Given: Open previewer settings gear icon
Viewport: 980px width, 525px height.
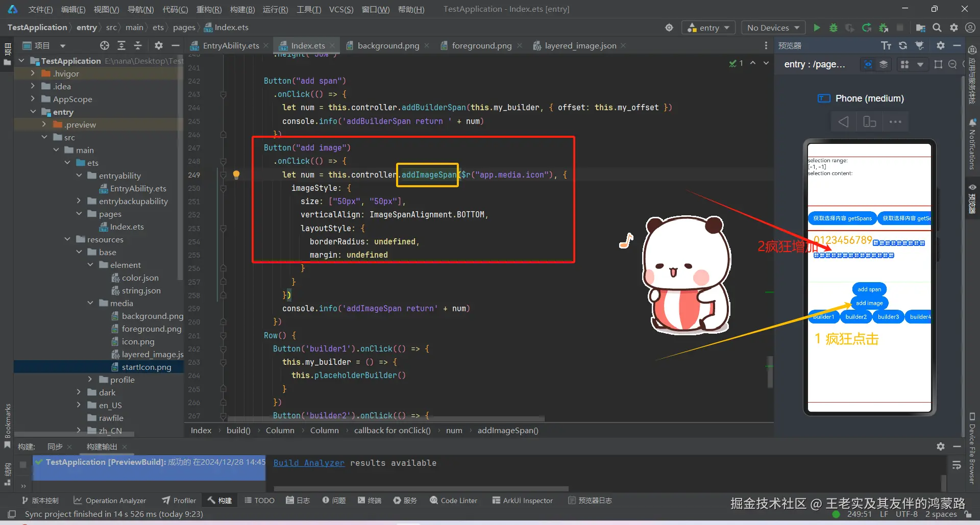Looking at the screenshot, I should pyautogui.click(x=940, y=45).
